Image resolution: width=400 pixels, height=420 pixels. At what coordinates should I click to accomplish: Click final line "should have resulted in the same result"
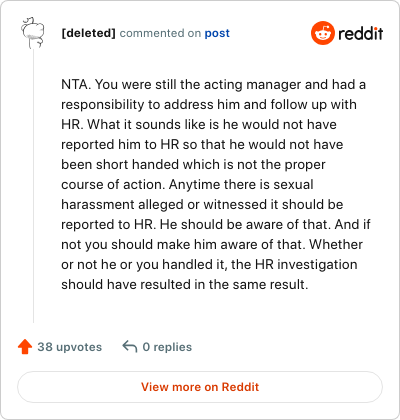click(185, 284)
